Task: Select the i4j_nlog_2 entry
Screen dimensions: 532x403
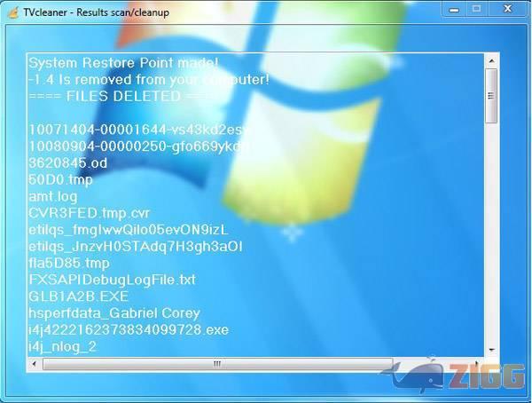Action: tap(62, 346)
